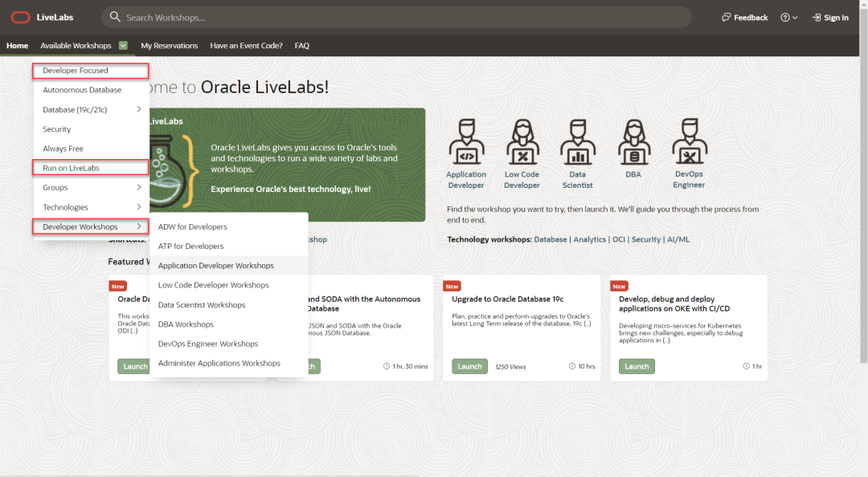The image size is (868, 477).
Task: Toggle the Available Workshops green dropdown arrow
Action: pyautogui.click(x=124, y=46)
